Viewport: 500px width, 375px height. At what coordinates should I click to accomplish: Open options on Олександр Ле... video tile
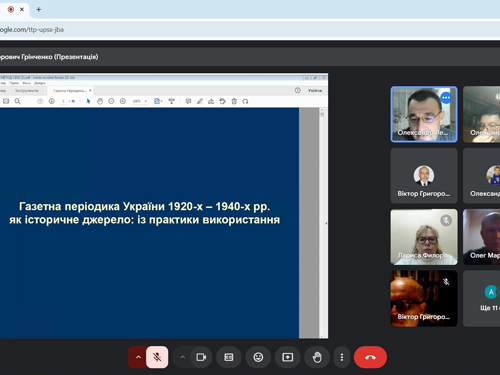[446, 98]
